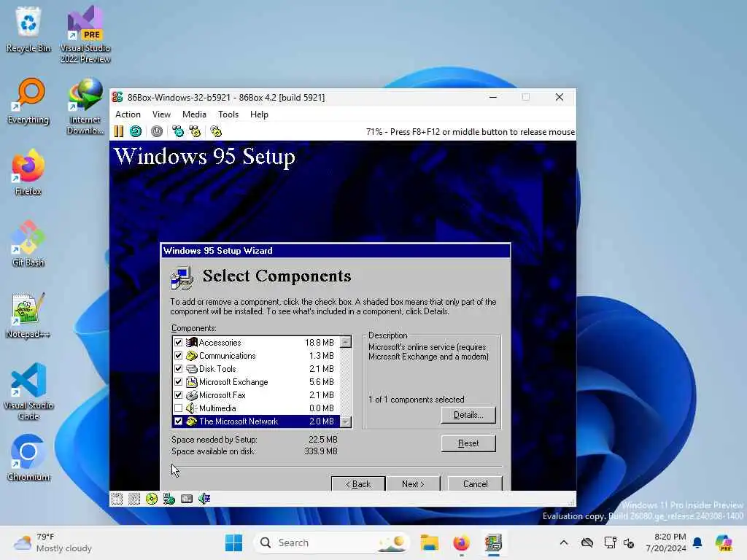Open the View menu
This screenshot has width=747, height=560.
point(161,114)
